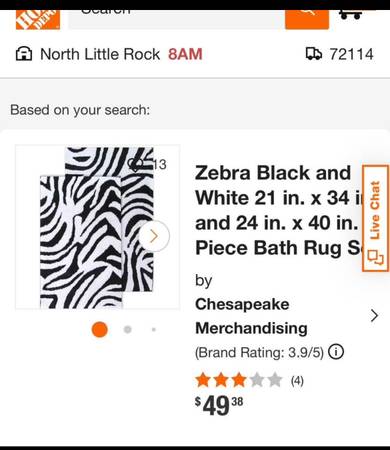Open Chesapeake Merchandising brand chevron
The image size is (390, 450).
coord(374,315)
